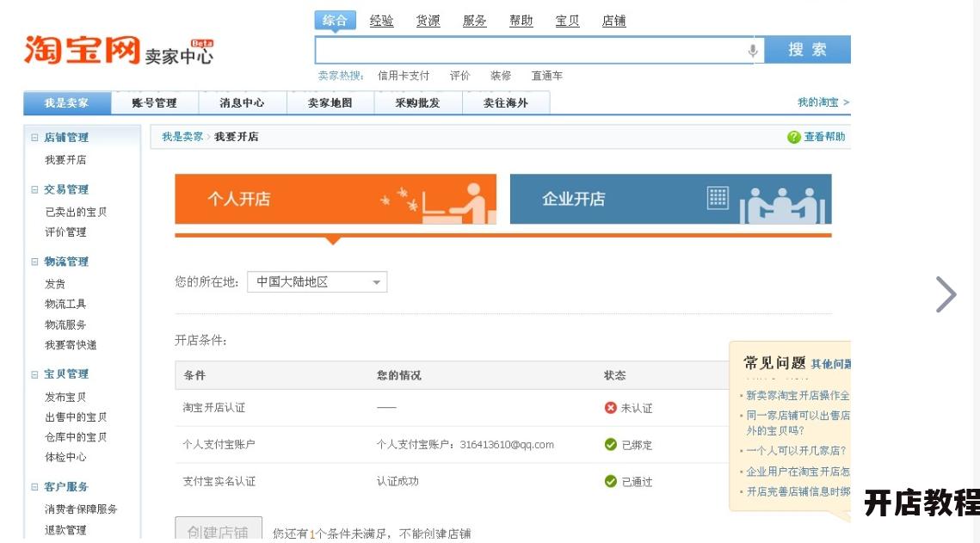Click the 淘宝开店认证 condition text
This screenshot has height=543, width=980.
click(x=213, y=407)
